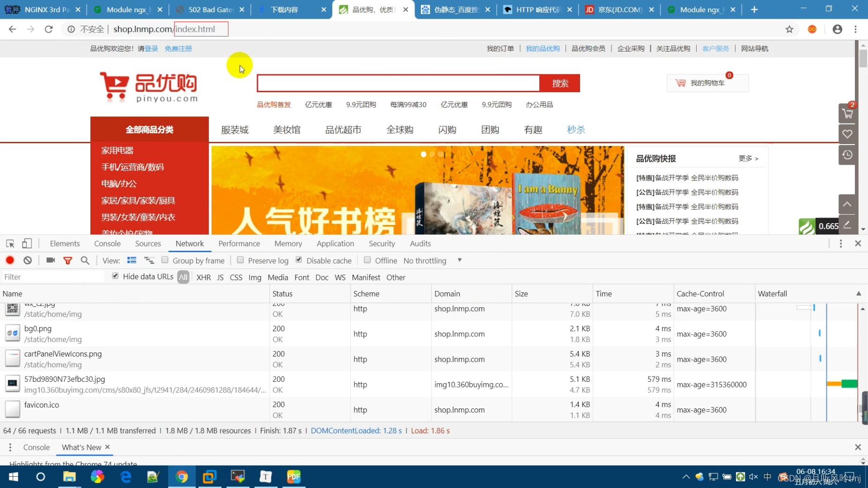The height and width of the screenshot is (488, 868).
Task: Open the No throttling dropdown
Action: coord(431,261)
